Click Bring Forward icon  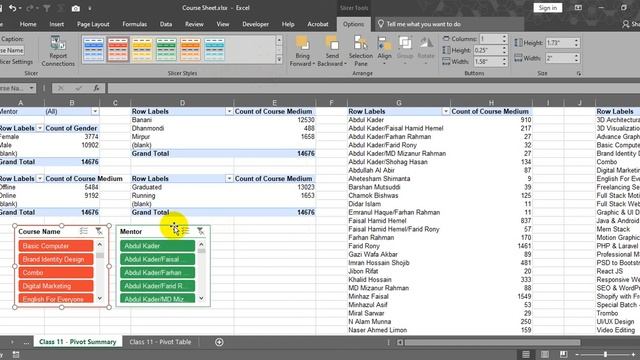tap(302, 42)
